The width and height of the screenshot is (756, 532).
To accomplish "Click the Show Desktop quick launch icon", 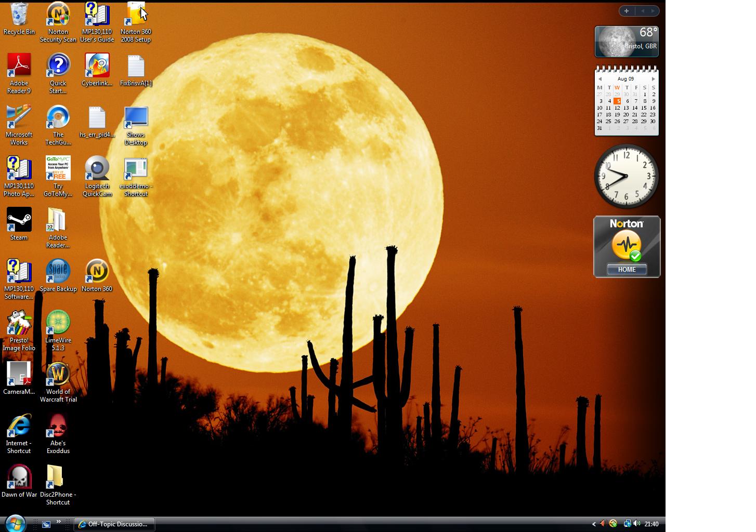I will 46,524.
